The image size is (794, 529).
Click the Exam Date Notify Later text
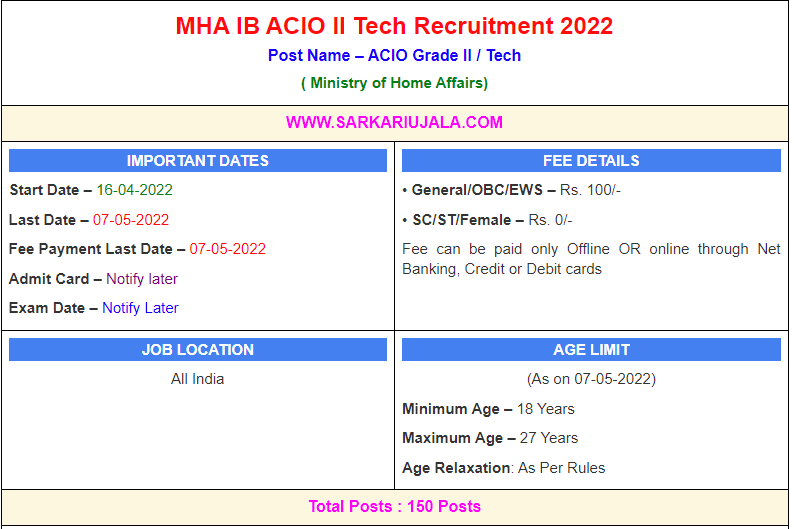tap(140, 308)
